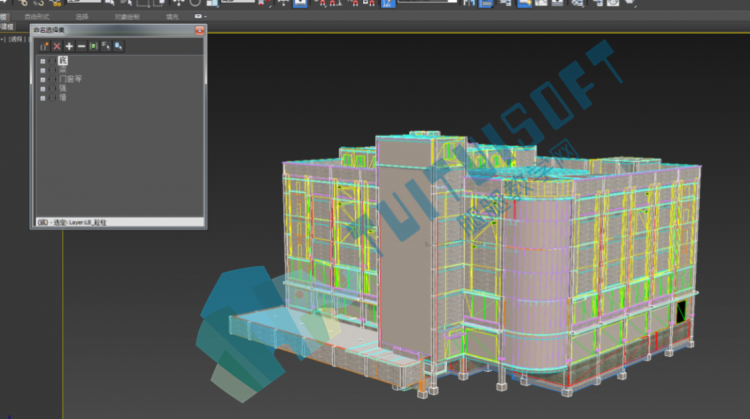Select the 门窗等 set name
This screenshot has width=750, height=419.
coord(71,79)
